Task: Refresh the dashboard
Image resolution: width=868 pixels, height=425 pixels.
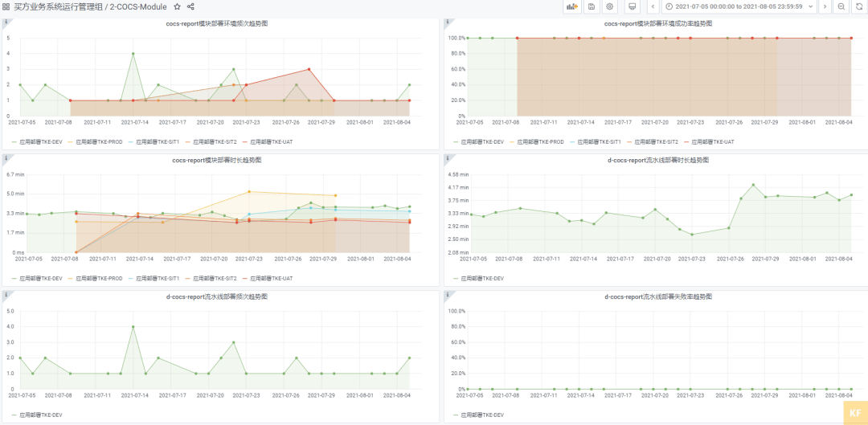Action: [858, 6]
